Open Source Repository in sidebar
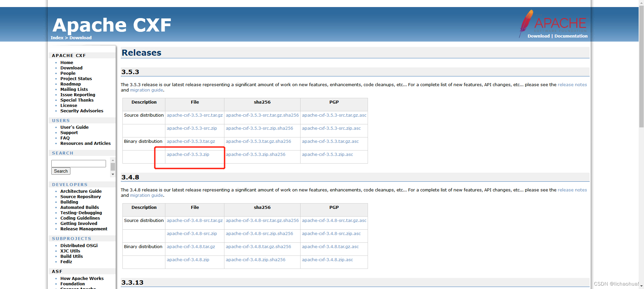Screen dimensions: 644x289 [x=80, y=197]
